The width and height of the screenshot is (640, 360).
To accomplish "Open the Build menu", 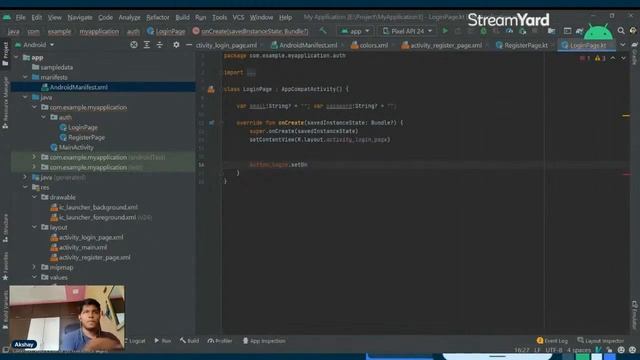I will click(x=182, y=18).
